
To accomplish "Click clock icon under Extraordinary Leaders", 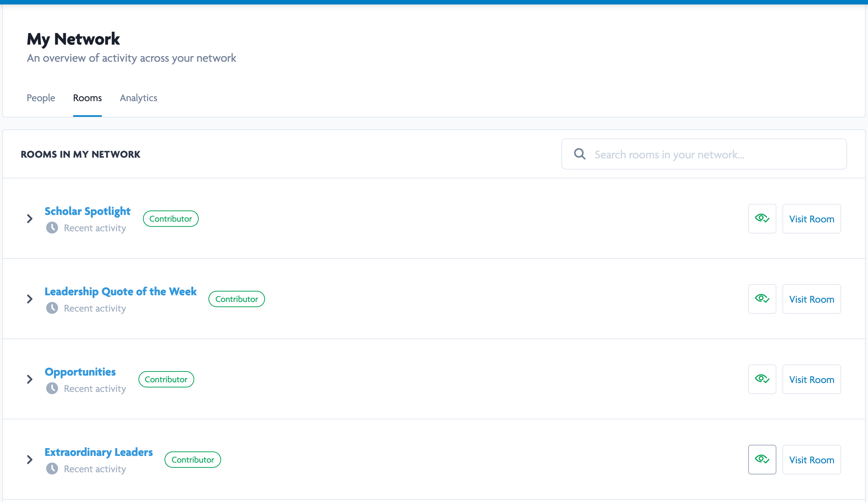I will (52, 469).
